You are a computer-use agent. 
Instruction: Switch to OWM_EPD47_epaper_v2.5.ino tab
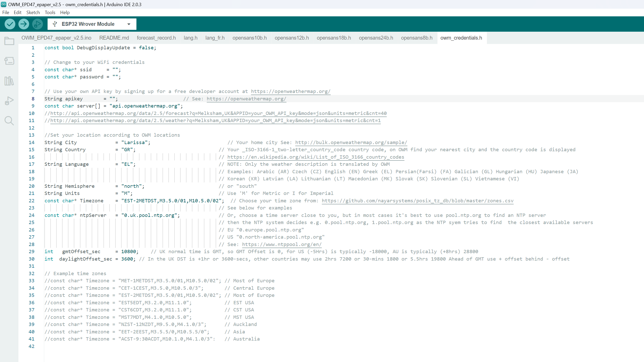56,38
